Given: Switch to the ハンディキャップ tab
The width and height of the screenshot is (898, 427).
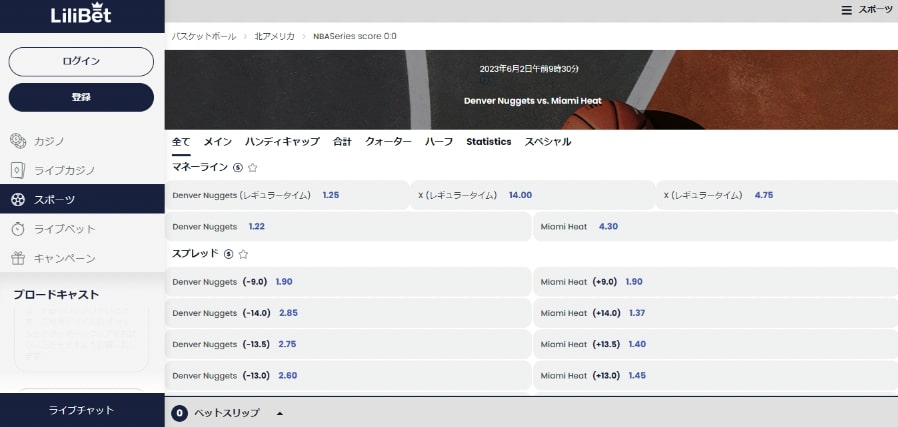Looking at the screenshot, I should (282, 142).
